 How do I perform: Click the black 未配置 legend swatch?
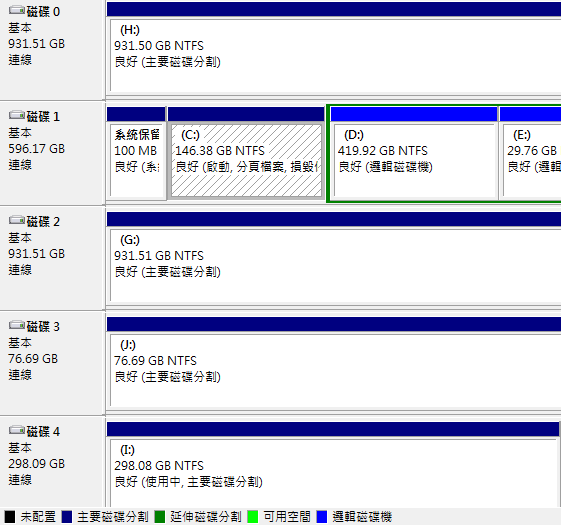point(10,517)
